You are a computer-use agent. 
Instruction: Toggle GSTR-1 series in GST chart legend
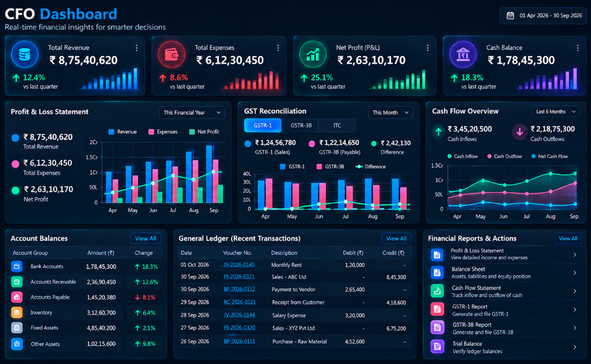[292, 167]
